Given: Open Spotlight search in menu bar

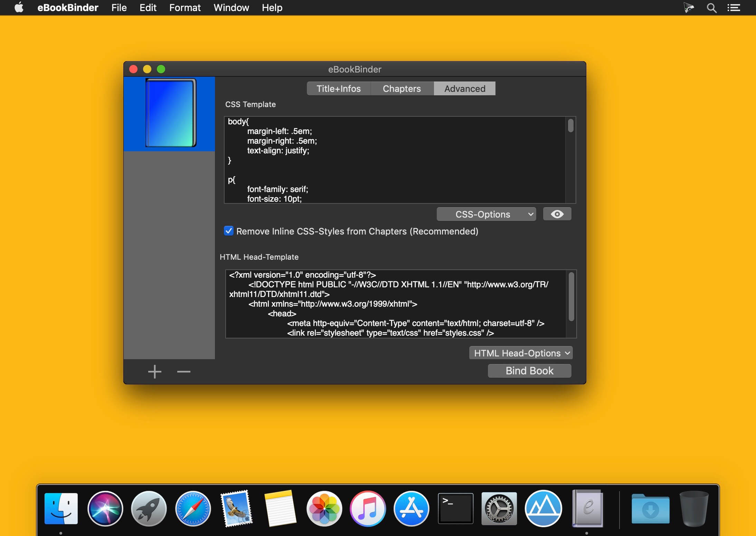Looking at the screenshot, I should [x=711, y=8].
